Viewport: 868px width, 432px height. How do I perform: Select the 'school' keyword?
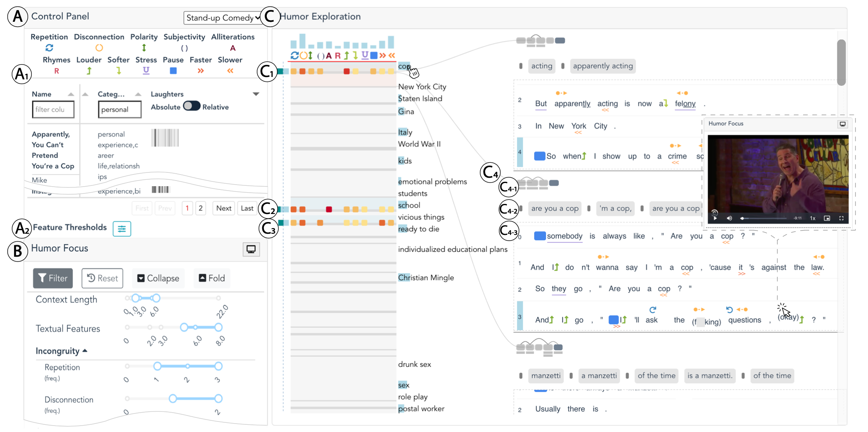pos(409,205)
